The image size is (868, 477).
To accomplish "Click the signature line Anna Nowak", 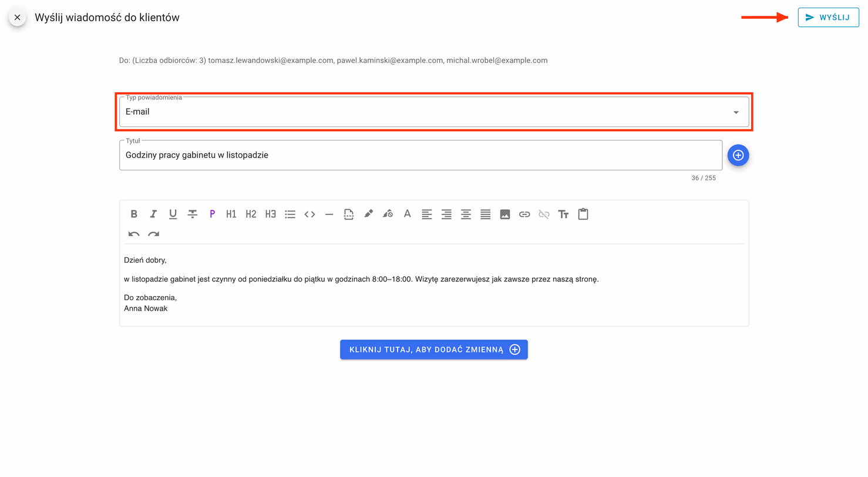I will 146,308.
